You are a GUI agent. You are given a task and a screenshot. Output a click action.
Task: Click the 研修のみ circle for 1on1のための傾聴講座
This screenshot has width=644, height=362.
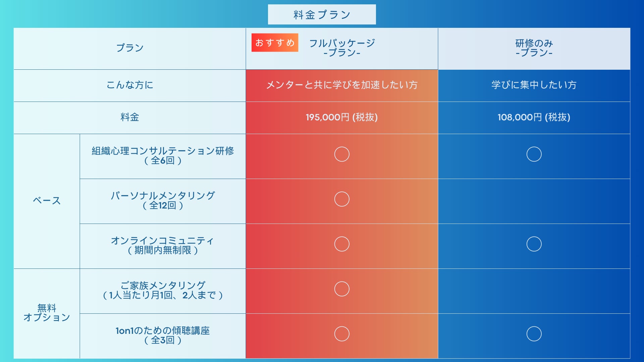(x=534, y=334)
